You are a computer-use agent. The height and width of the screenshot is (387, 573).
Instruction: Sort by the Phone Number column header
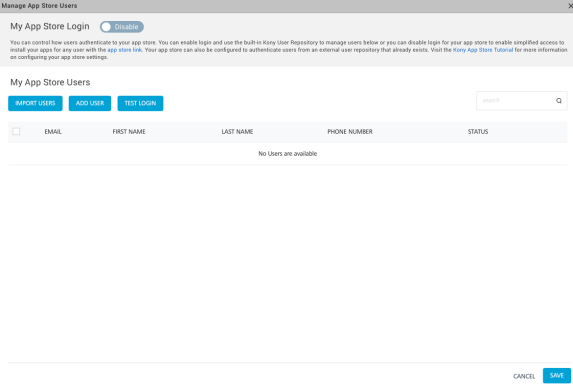(350, 132)
